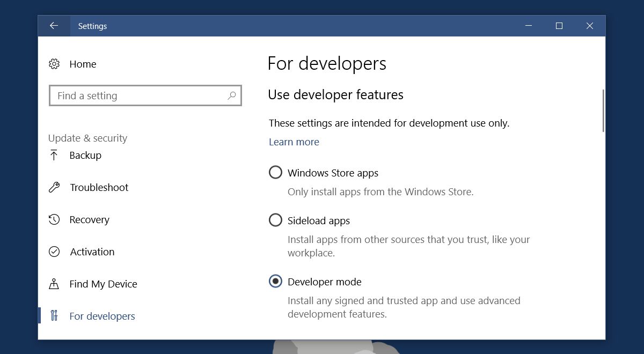Open the Learn more link
Viewport: 644px width, 354px height.
click(x=294, y=142)
